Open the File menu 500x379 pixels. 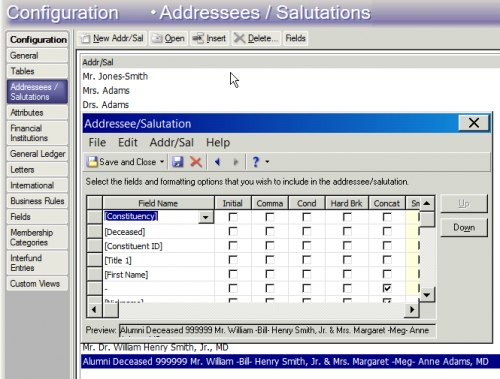click(97, 143)
